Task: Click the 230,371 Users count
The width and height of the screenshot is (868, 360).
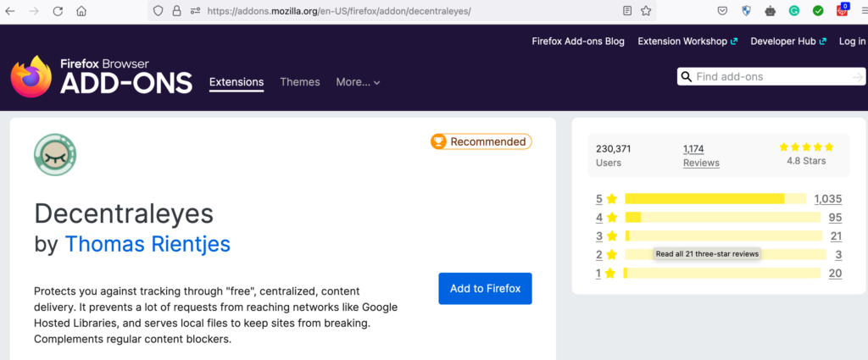Action: 614,155
